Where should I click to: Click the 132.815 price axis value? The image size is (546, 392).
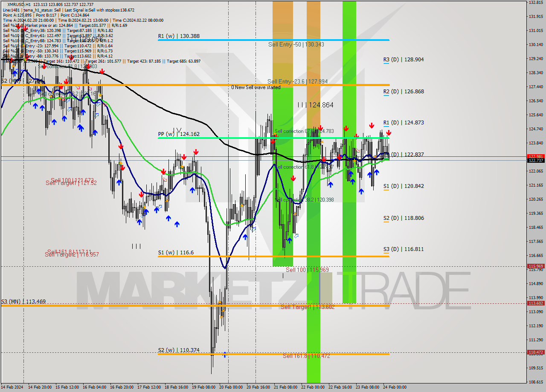536,3
